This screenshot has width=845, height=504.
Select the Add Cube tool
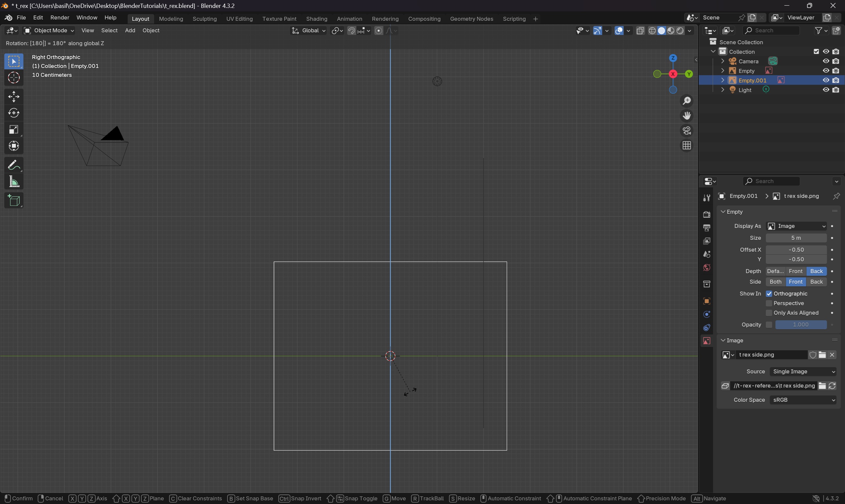point(14,200)
